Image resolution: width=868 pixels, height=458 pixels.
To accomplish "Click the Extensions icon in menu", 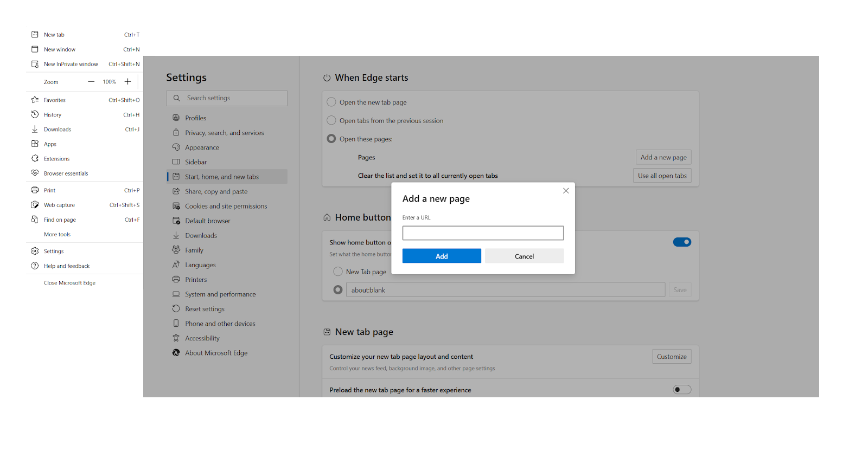I will [35, 159].
